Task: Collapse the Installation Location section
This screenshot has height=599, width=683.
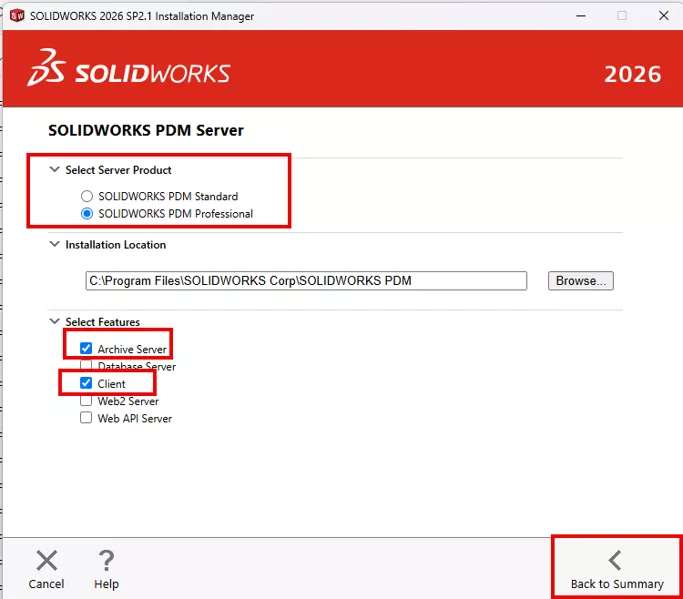Action: 54,244
